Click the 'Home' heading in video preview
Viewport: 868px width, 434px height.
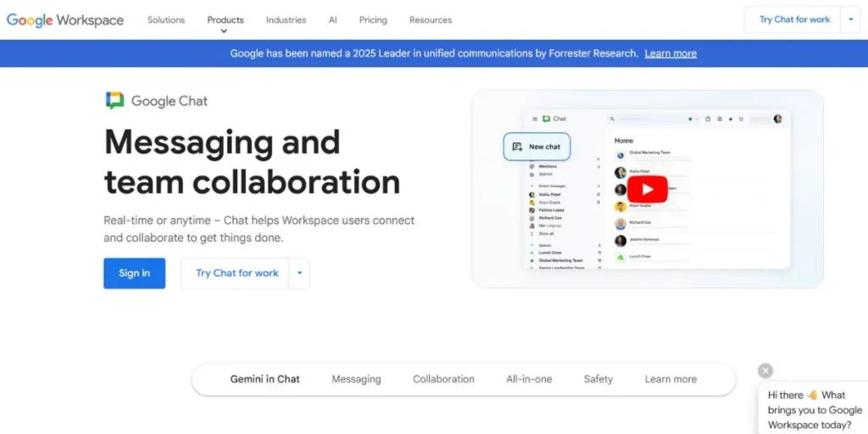[x=624, y=141]
